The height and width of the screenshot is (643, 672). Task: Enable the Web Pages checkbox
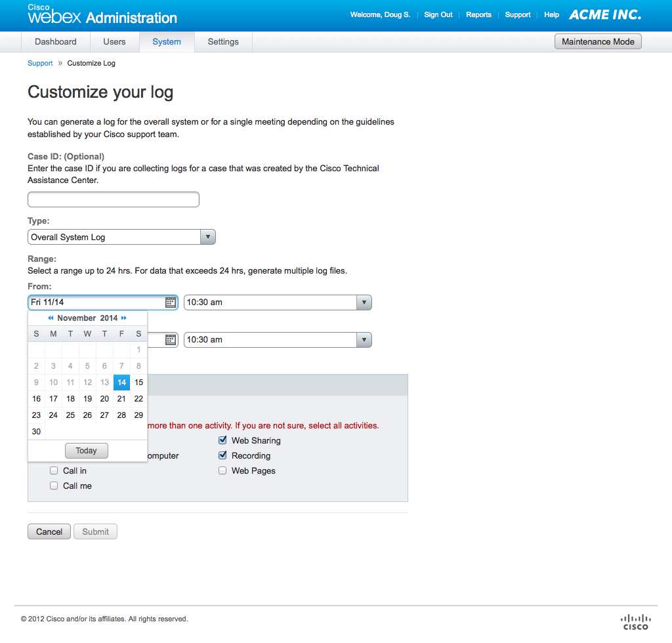pyautogui.click(x=222, y=470)
